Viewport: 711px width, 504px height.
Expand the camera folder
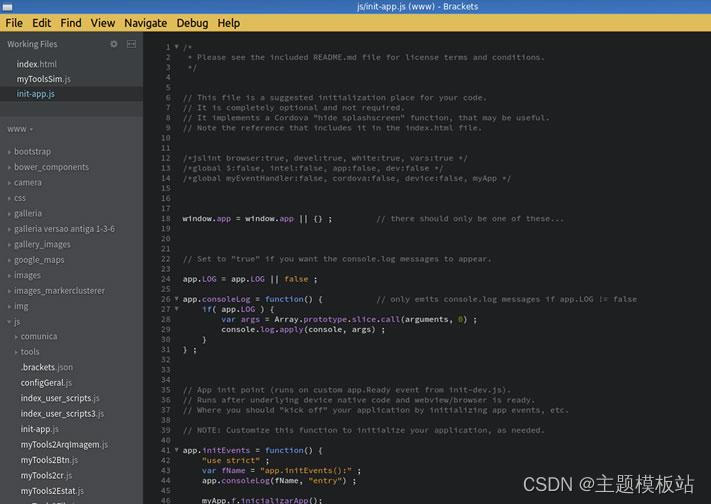click(x=28, y=182)
